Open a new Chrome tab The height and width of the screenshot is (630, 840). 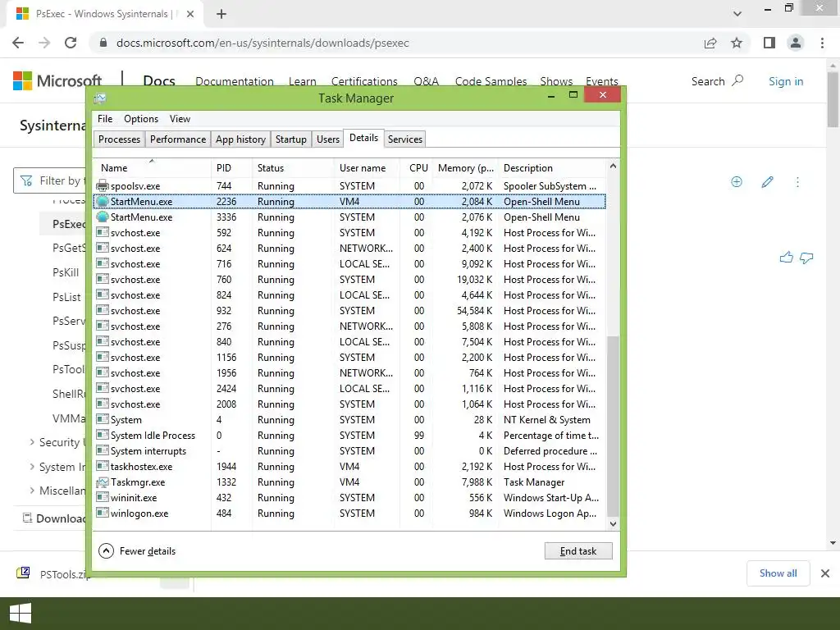221,14
